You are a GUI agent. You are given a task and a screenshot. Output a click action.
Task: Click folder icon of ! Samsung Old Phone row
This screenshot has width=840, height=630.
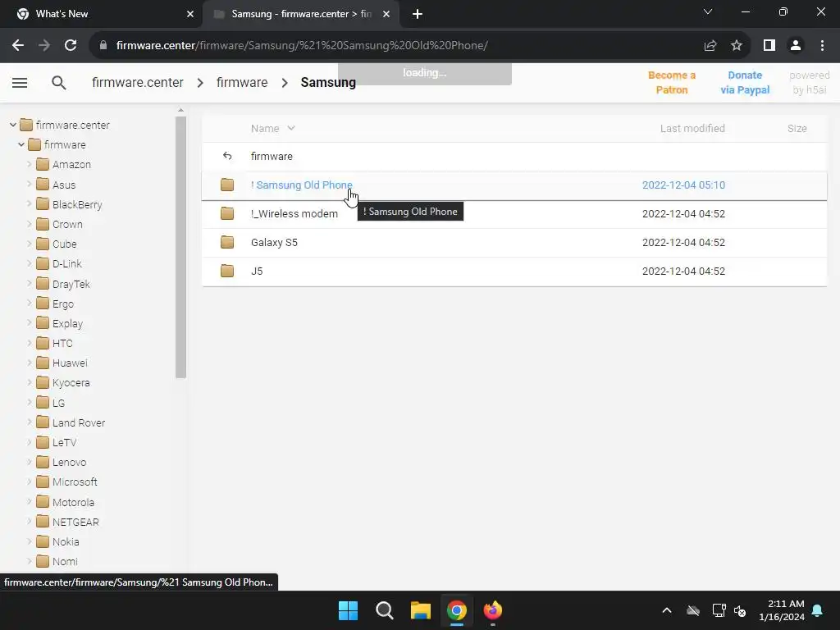[x=227, y=185]
